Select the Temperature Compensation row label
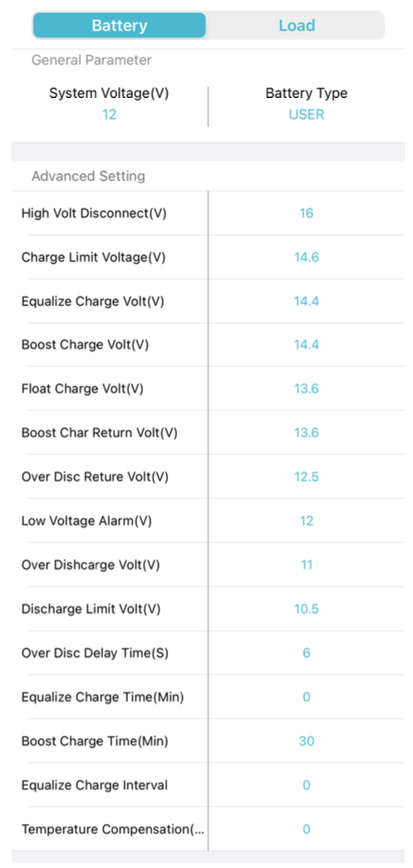This screenshot has width=413, height=868. coord(112,829)
